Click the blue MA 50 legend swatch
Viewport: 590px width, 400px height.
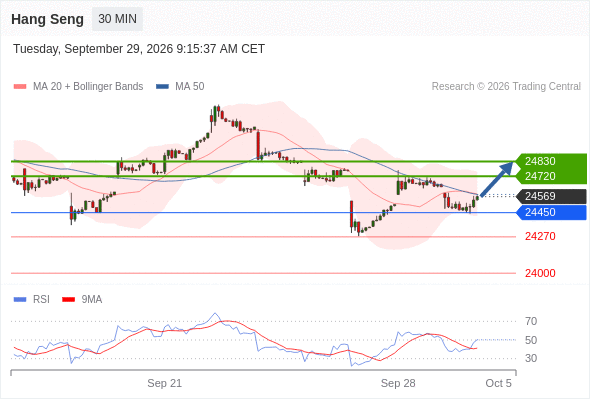coord(163,87)
